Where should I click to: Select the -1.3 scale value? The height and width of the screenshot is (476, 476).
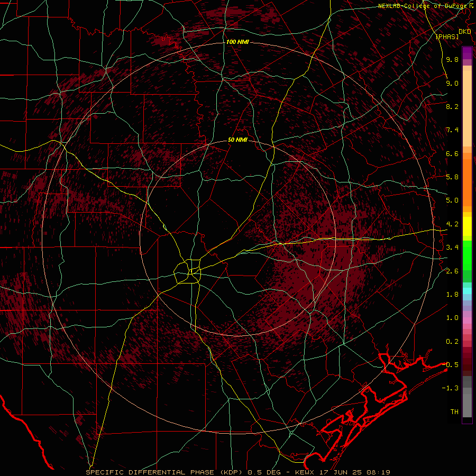click(x=450, y=388)
